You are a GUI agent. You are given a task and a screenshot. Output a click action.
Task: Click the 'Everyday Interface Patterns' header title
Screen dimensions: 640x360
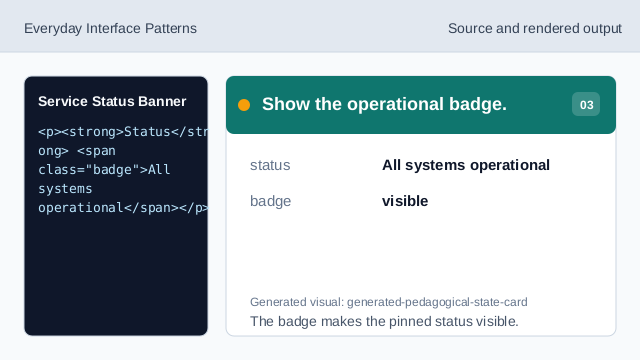[x=110, y=28]
